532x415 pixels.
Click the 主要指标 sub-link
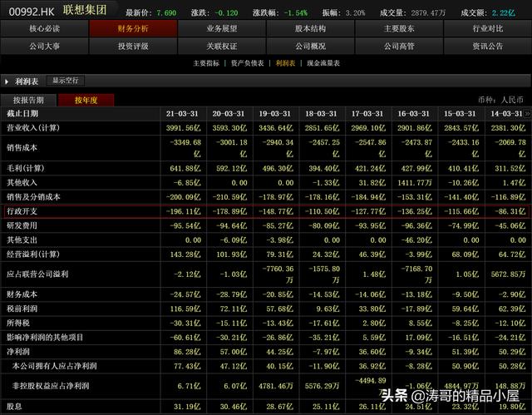pyautogui.click(x=206, y=63)
